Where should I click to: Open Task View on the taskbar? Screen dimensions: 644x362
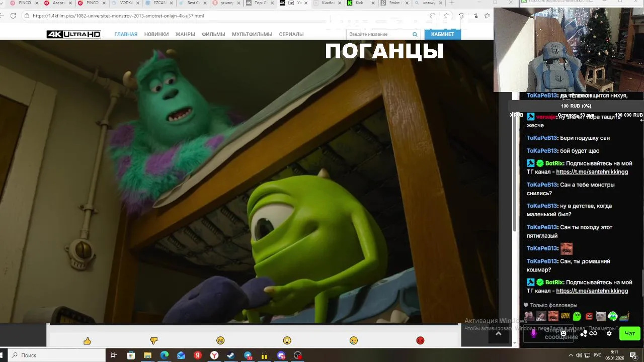tap(114, 355)
